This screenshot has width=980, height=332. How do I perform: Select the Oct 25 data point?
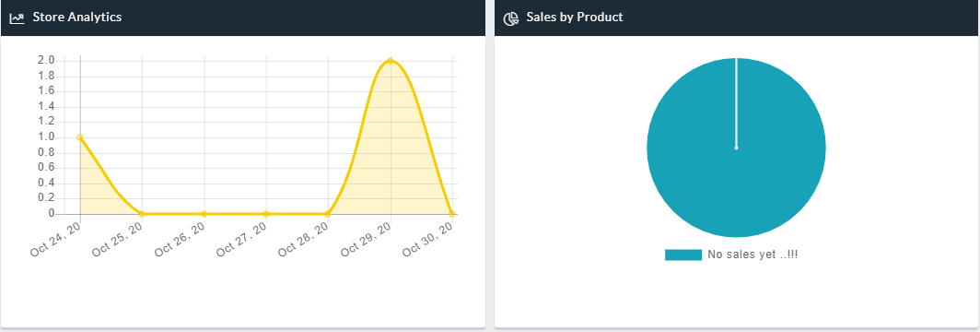pos(142,214)
